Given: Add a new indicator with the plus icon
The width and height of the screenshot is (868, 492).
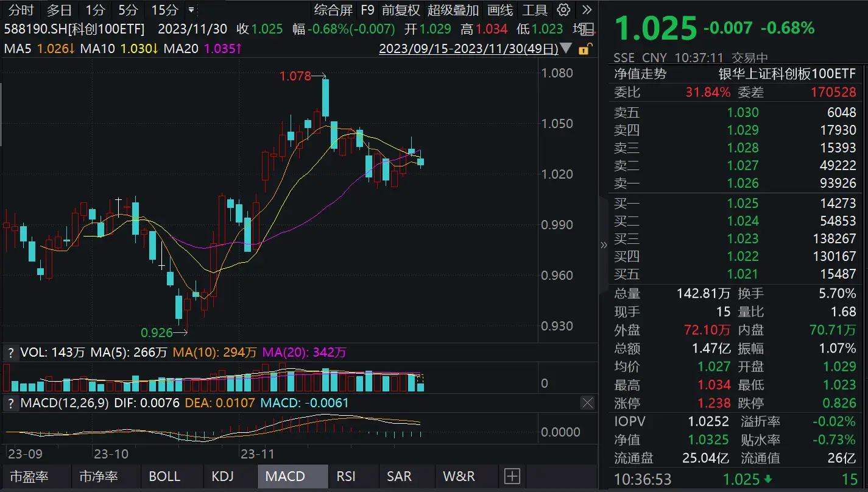Looking at the screenshot, I should click(x=512, y=476).
